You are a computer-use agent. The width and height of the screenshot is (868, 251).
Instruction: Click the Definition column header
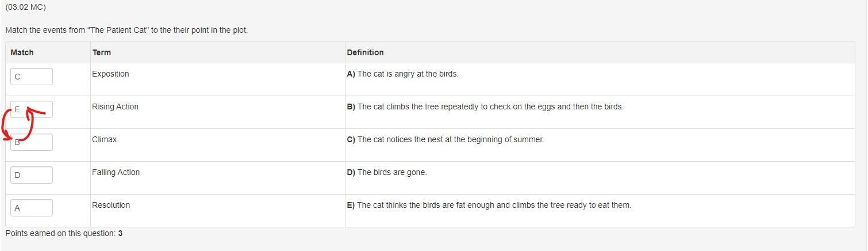[365, 52]
